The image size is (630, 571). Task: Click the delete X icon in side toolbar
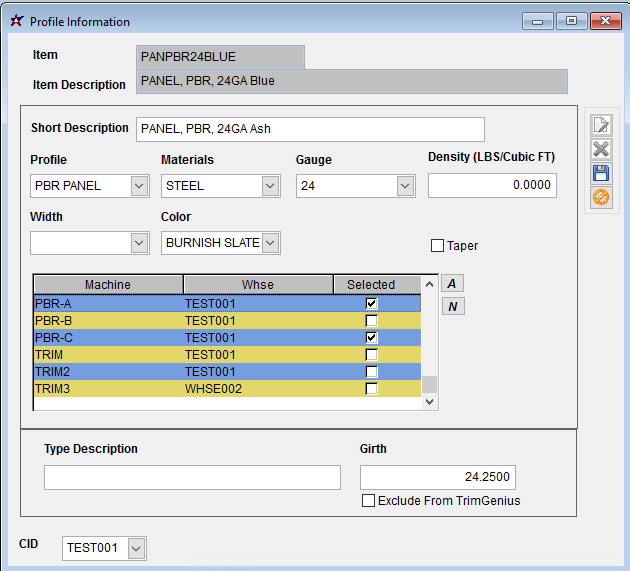click(x=601, y=149)
